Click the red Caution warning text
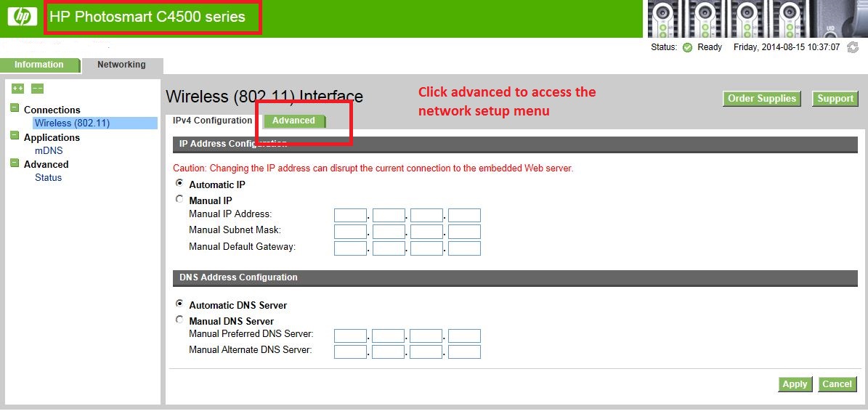This screenshot has width=868, height=414. click(x=373, y=169)
